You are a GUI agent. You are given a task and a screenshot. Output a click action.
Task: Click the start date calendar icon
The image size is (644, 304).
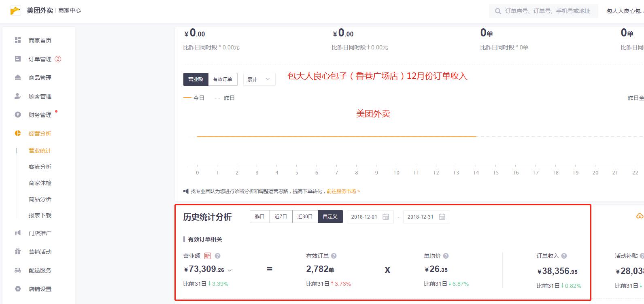386,217
